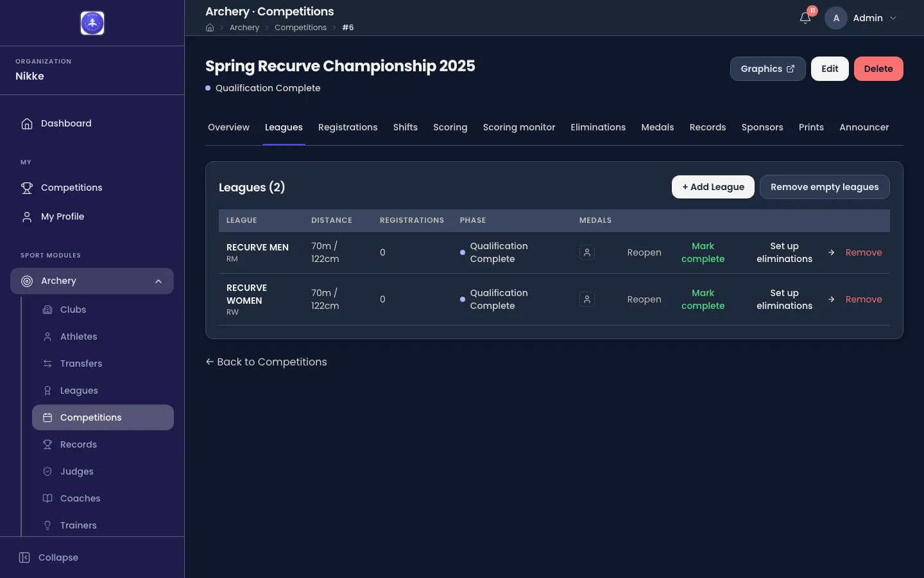Click the Coaches book icon
This screenshot has height=578, width=924.
tap(47, 498)
